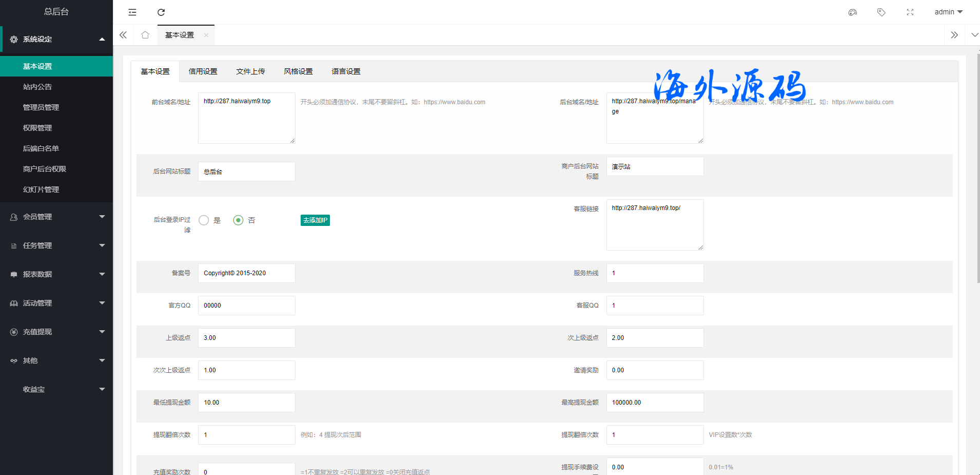Image resolution: width=980 pixels, height=475 pixels.
Task: Switch to the 信用设置 tab
Action: [203, 71]
